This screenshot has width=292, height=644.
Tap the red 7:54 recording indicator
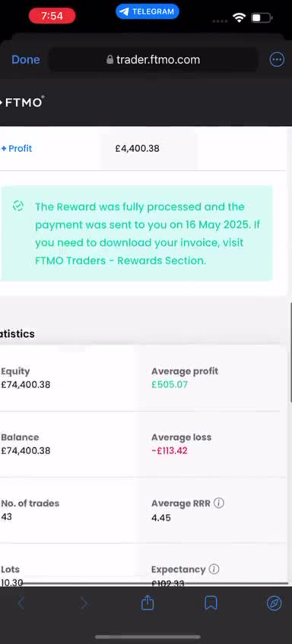(52, 16)
